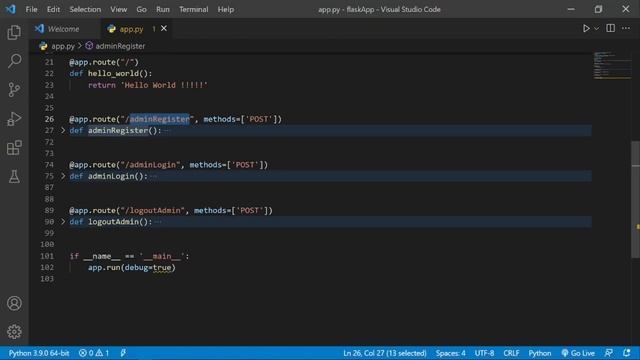Click Ln 26, Col 27 go-to-line indicator
The height and width of the screenshot is (360, 640).
click(384, 353)
